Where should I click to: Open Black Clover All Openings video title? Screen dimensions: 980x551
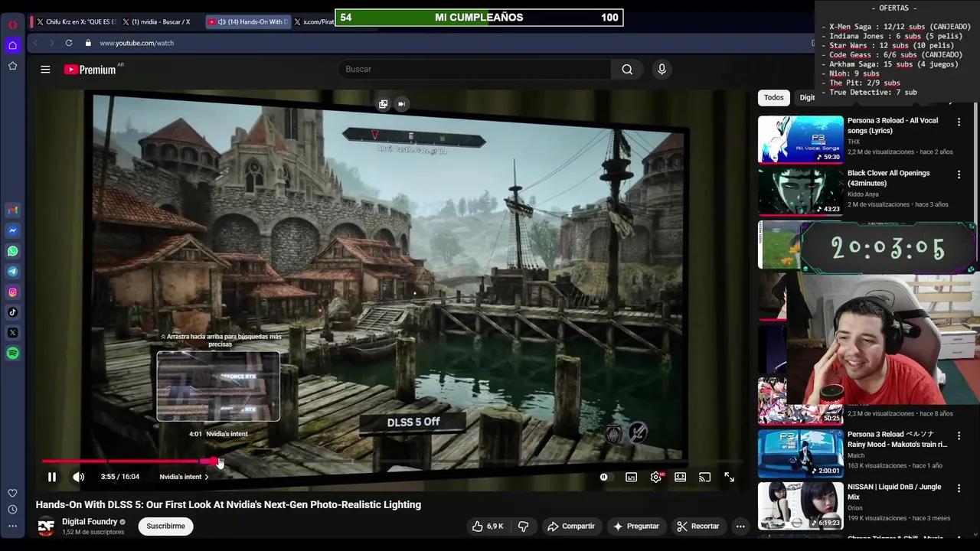click(x=889, y=178)
